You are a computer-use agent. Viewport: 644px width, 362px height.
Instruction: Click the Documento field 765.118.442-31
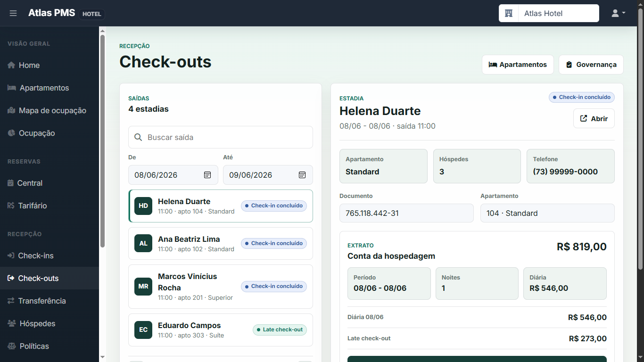point(406,213)
